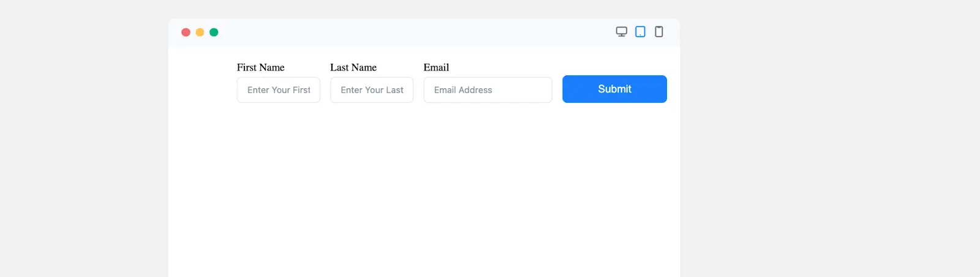Click the Last Name label
This screenshot has width=980, height=277.
tap(353, 67)
